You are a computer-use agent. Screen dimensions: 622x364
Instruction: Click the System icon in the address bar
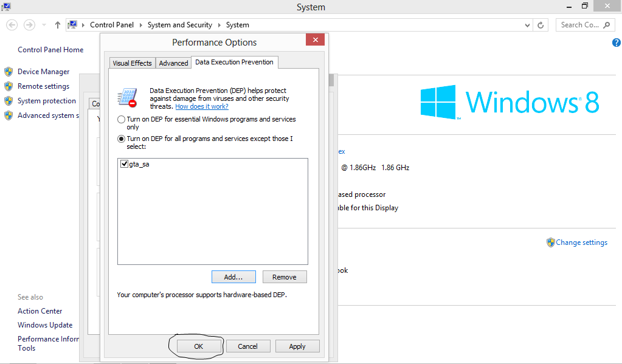[x=72, y=24]
